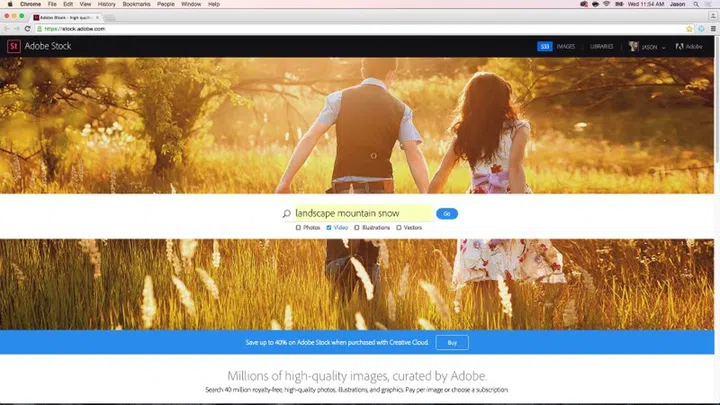Enable the Illustrations checkbox filter

point(357,228)
